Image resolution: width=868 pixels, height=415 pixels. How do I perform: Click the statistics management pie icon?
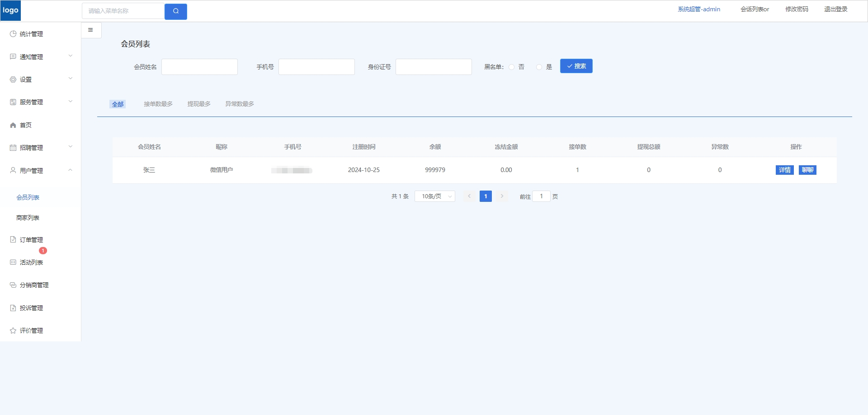13,34
